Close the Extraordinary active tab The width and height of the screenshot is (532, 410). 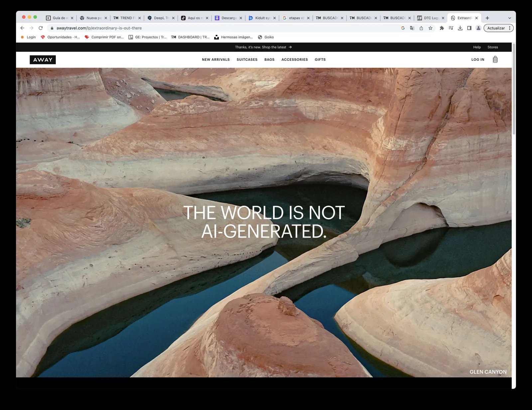tap(476, 18)
